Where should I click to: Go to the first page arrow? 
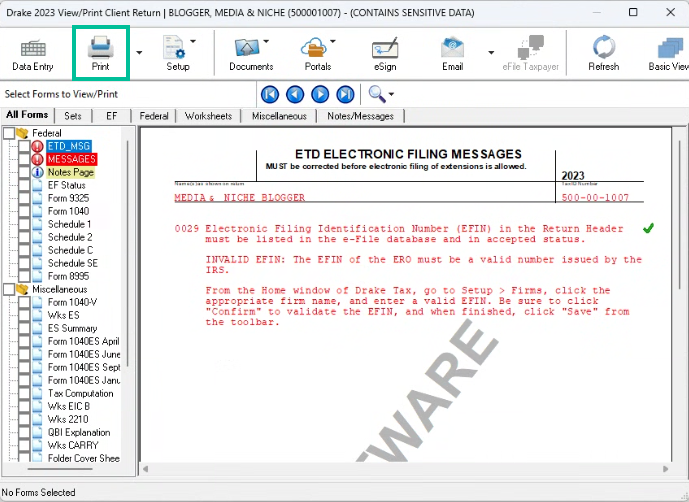pos(270,95)
